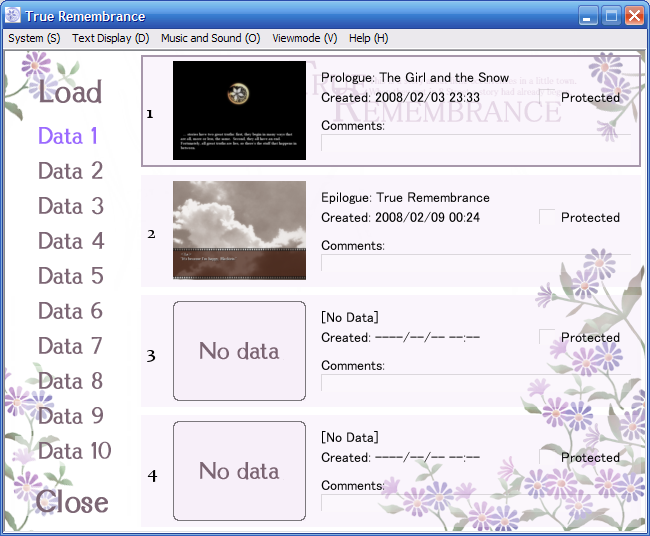Toggle the Protected checkbox for the Epilogue save

point(547,217)
